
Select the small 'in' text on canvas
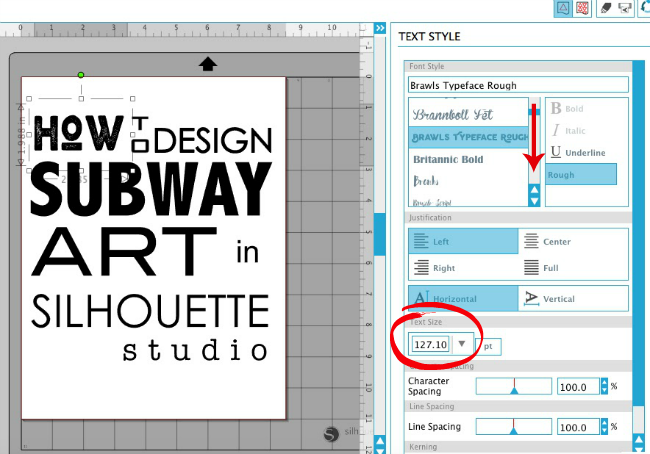(x=247, y=251)
